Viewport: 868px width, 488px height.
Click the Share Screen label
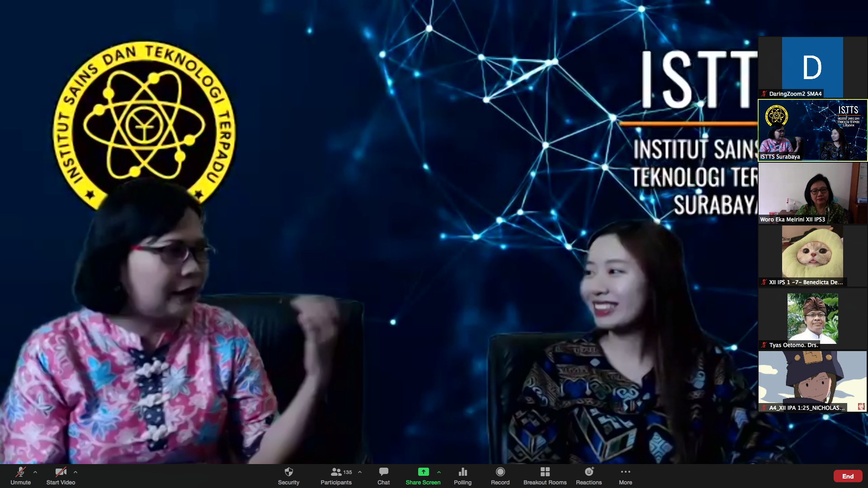tap(423, 483)
